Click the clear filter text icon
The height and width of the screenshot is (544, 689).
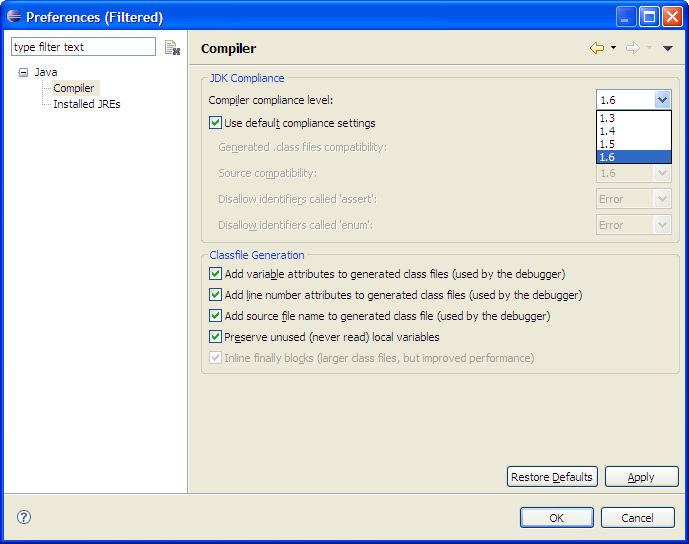tap(172, 47)
